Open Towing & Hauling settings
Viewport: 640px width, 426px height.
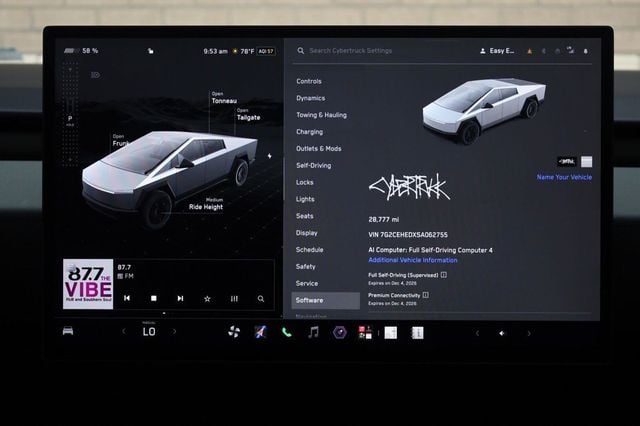click(322, 115)
